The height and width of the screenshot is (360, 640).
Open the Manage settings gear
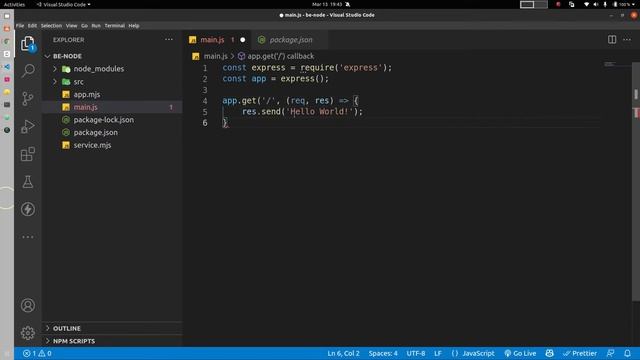click(28, 333)
